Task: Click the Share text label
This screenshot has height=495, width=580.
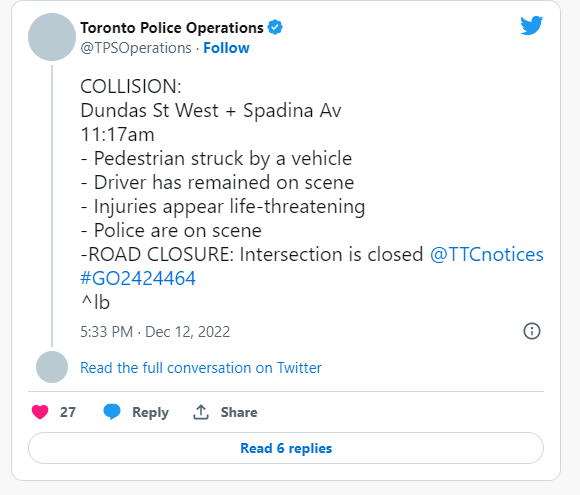Action: [x=239, y=412]
